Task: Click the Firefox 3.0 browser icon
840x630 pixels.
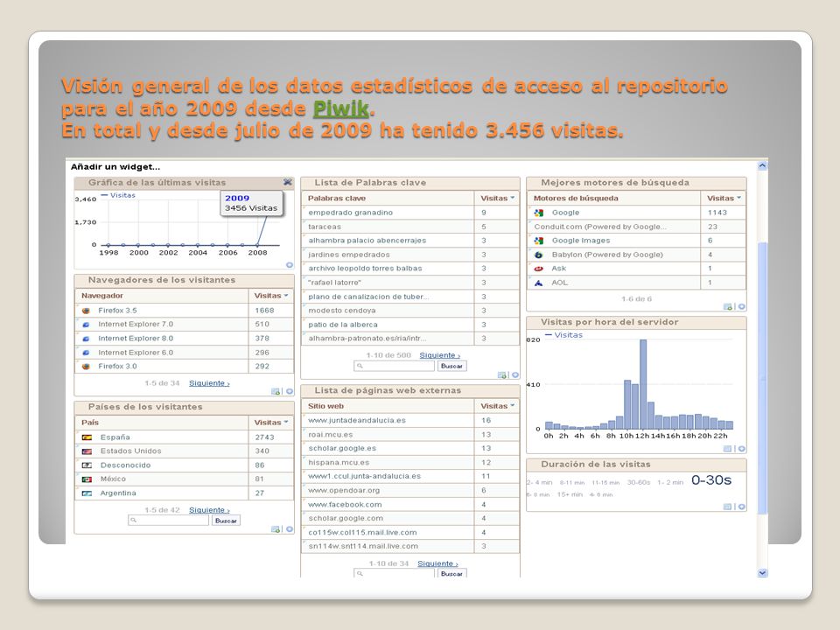Action: click(x=86, y=367)
